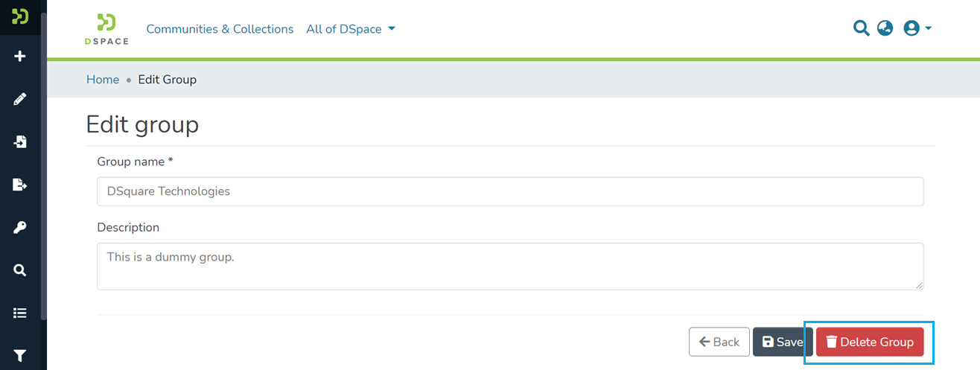Image resolution: width=980 pixels, height=370 pixels.
Task: Click the Delete Group button
Action: 870,342
